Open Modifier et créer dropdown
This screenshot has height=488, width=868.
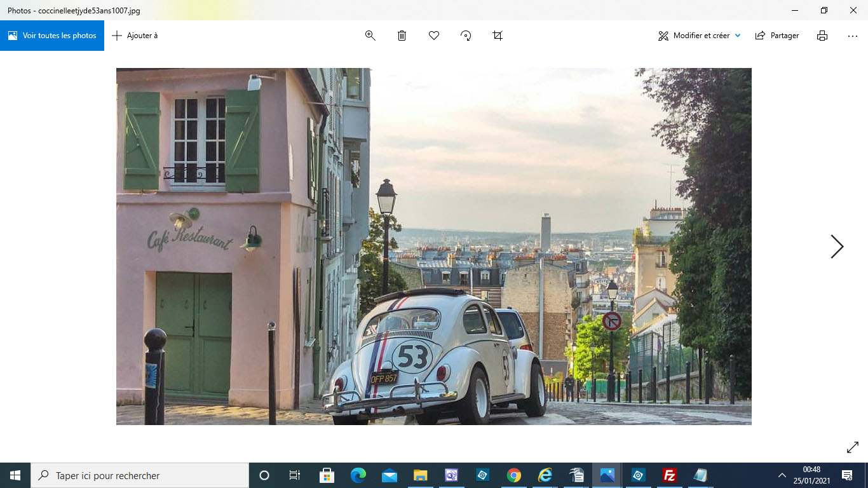click(700, 36)
